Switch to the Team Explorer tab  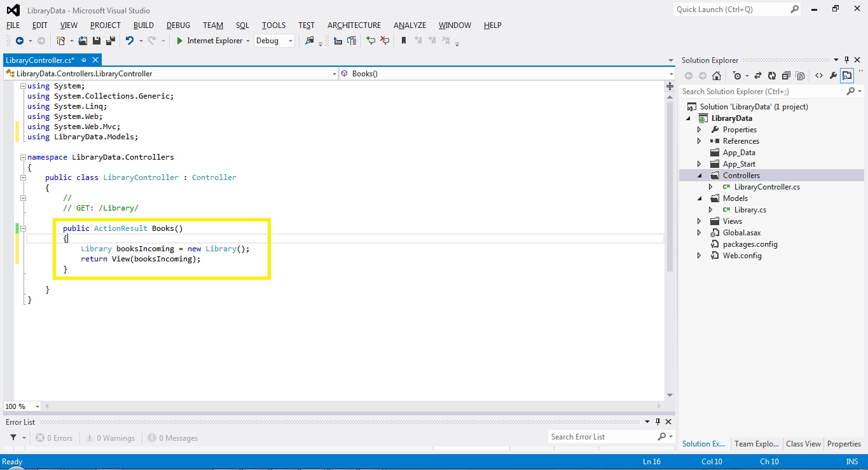756,444
